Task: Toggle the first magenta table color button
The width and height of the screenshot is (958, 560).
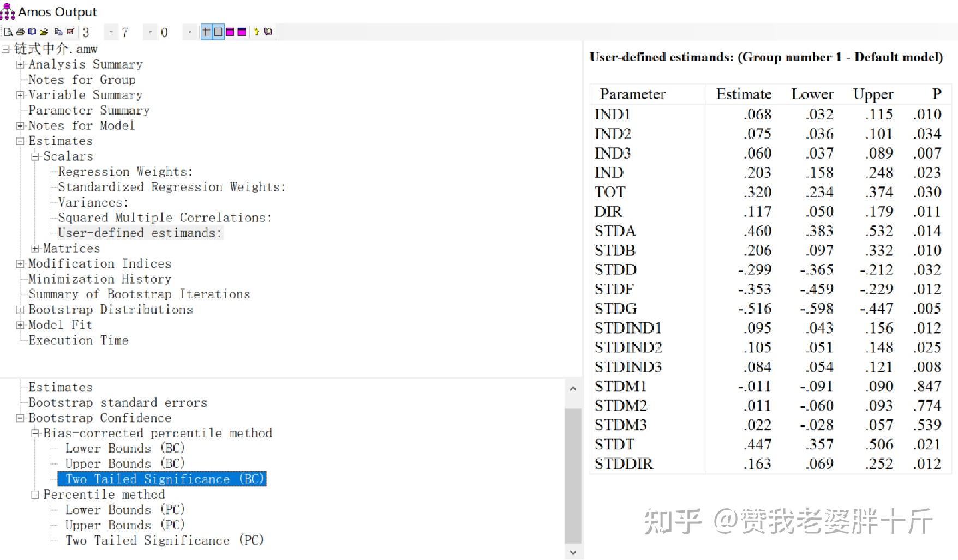Action: click(x=230, y=32)
